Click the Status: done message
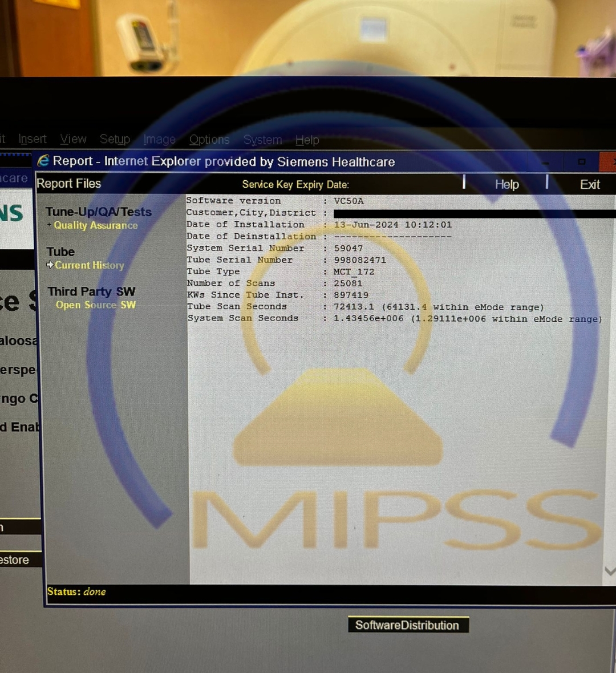 (x=76, y=591)
